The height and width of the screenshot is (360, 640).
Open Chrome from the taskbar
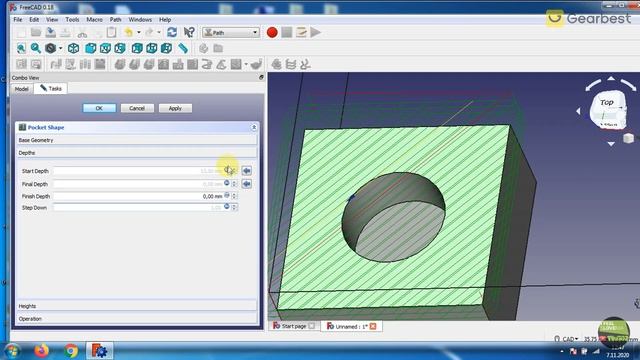point(71,350)
